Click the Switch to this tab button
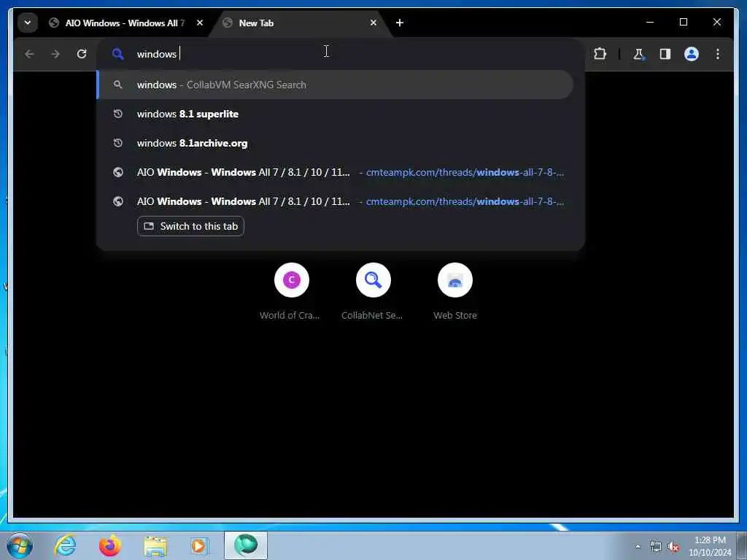The width and height of the screenshot is (747, 560). 190,226
